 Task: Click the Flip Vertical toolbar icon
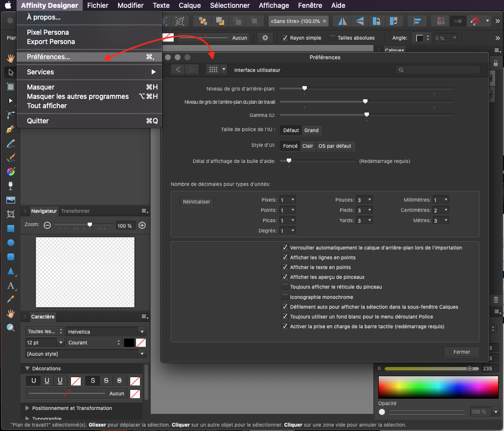pyautogui.click(x=360, y=21)
